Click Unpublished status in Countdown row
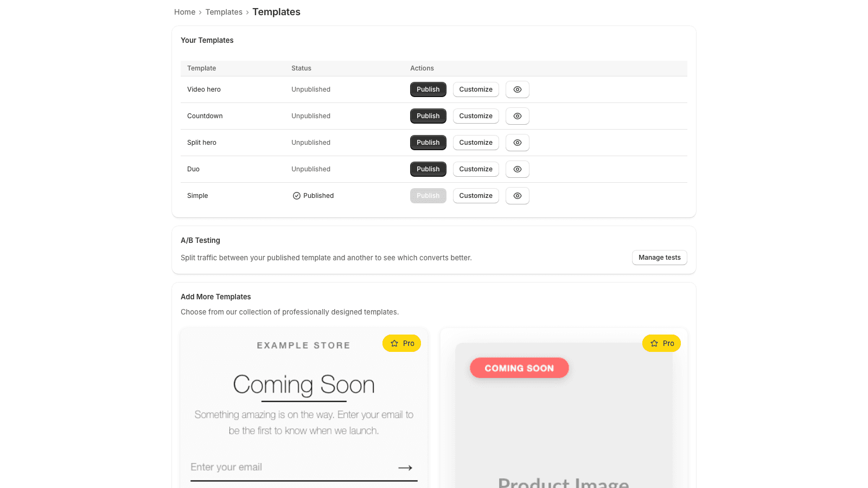 [x=311, y=116]
